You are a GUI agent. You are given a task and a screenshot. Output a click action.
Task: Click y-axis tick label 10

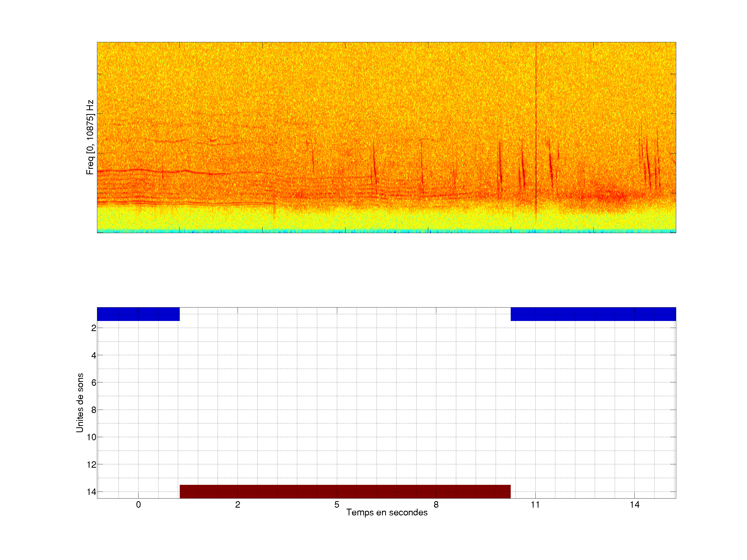(92, 437)
